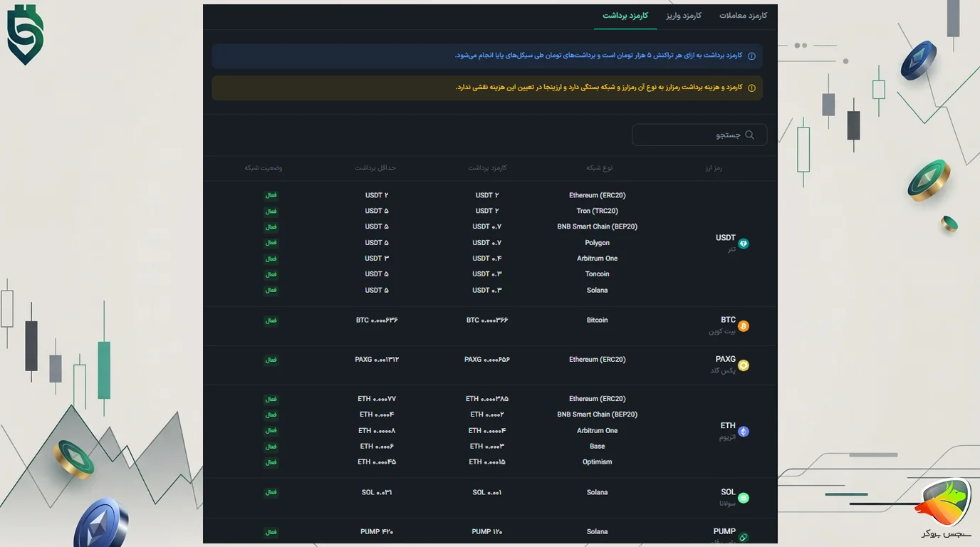Click the PUMP coin icon
980x547 pixels.
(x=744, y=537)
